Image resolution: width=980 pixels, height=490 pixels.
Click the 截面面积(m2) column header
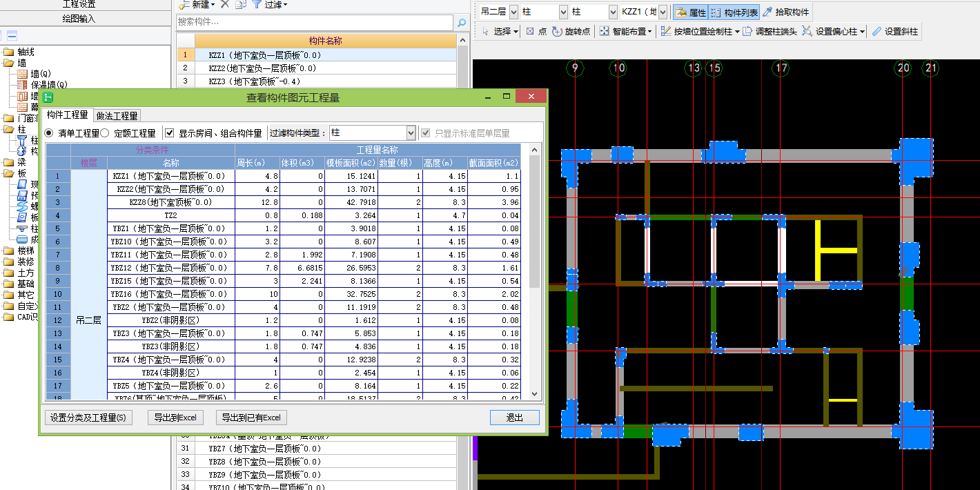point(493,163)
